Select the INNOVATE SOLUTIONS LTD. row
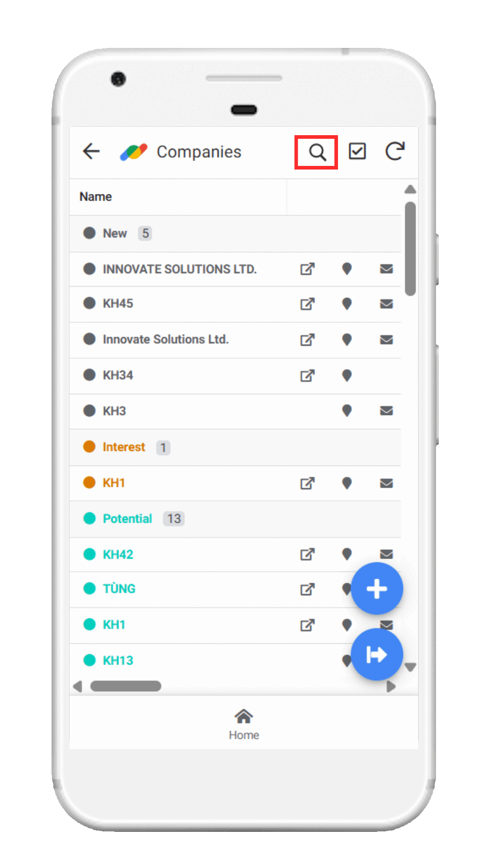This screenshot has height=868, width=488. pyautogui.click(x=235, y=269)
